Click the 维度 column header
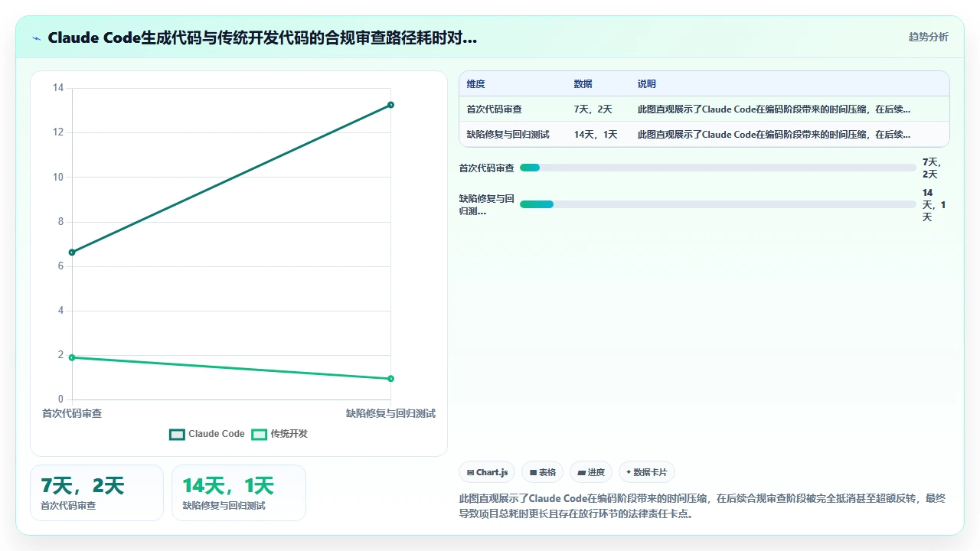The height and width of the screenshot is (551, 980). (x=476, y=84)
